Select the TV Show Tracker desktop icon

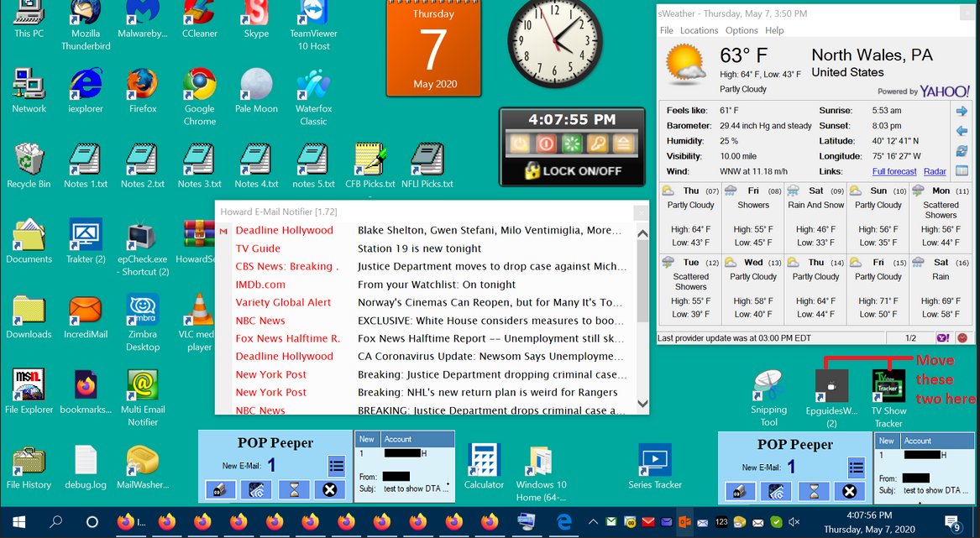pos(888,385)
